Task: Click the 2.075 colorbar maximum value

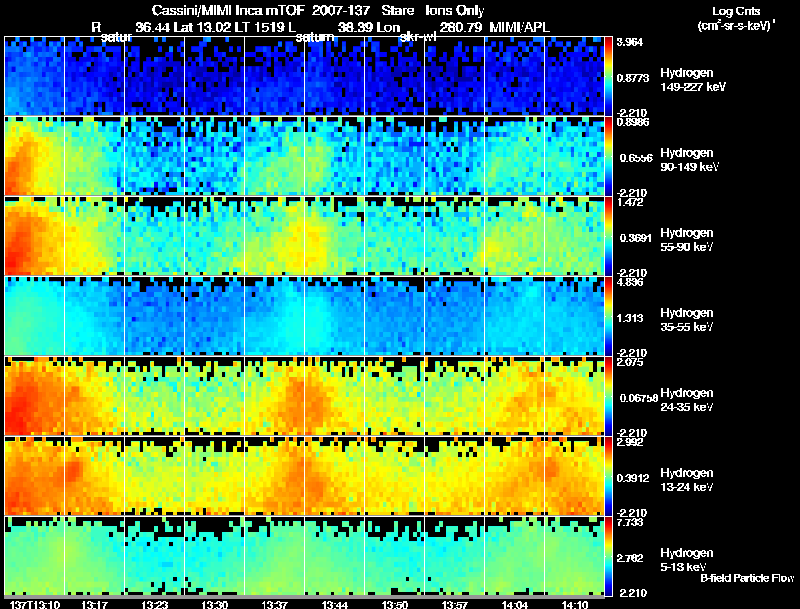Action: [630, 362]
